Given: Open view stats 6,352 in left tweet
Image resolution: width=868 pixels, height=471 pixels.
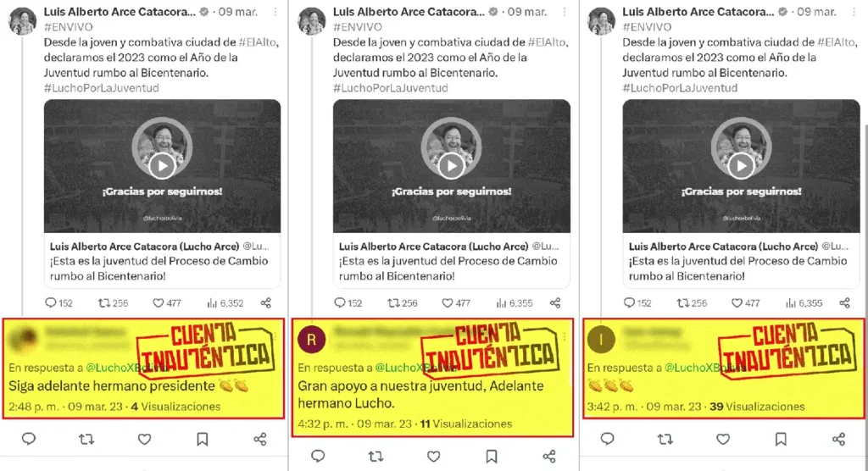Looking at the screenshot, I should [x=225, y=302].
